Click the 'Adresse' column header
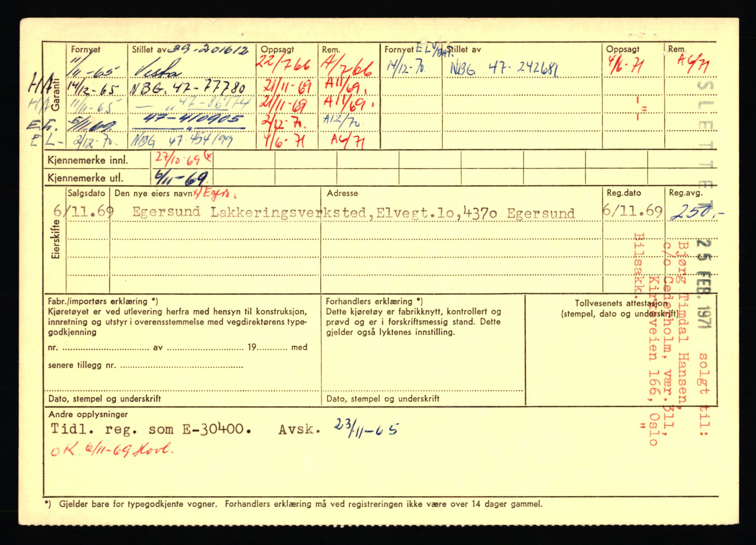This screenshot has height=545, width=756. (342, 193)
